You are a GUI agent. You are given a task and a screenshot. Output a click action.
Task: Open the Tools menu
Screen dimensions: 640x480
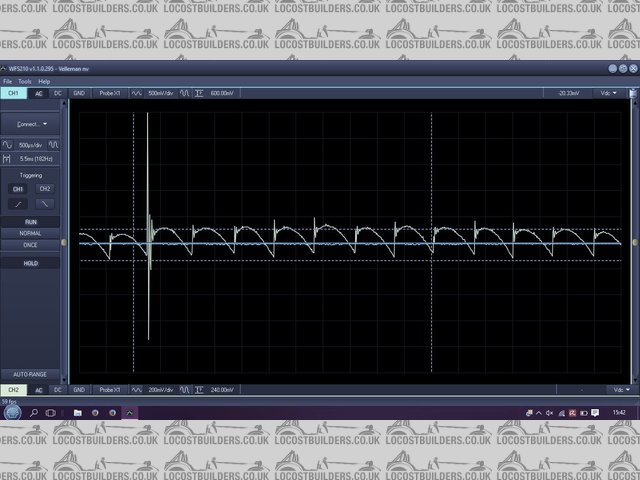[24, 81]
